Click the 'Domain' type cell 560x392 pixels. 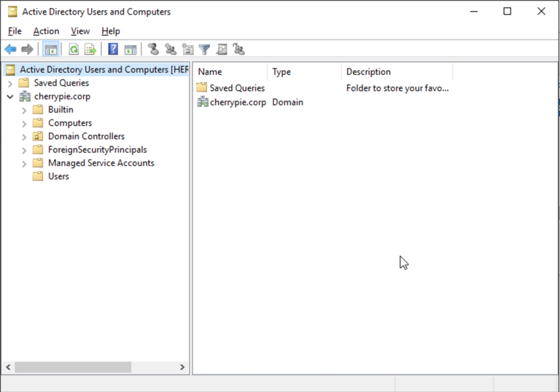[x=287, y=102]
